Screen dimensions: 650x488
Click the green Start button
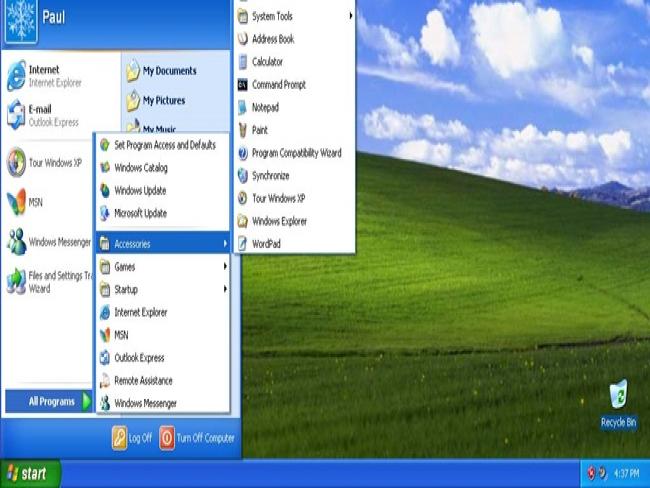point(30,473)
